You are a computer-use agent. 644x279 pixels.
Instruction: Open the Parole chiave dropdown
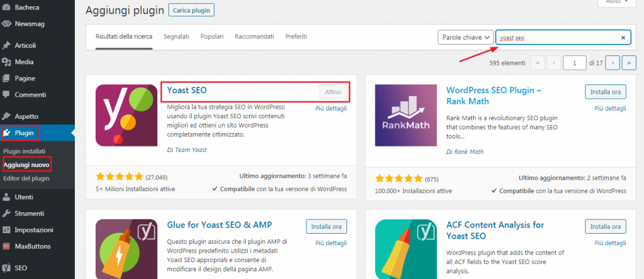pos(465,38)
